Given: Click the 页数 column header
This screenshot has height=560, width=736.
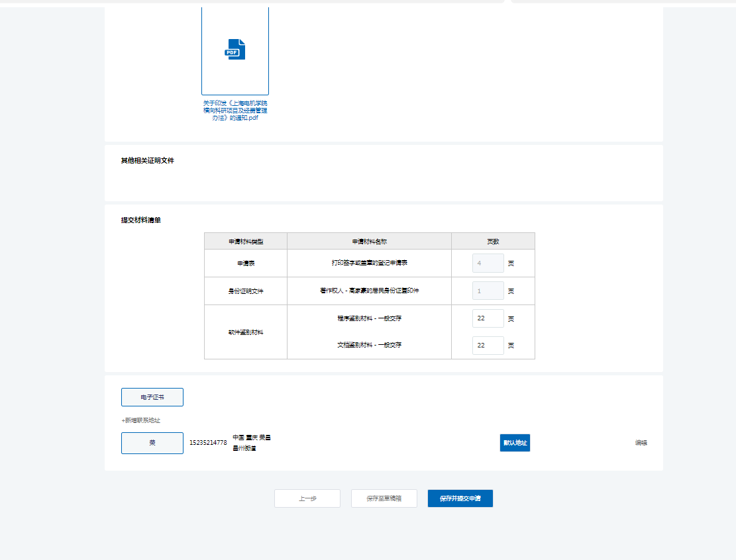Looking at the screenshot, I should click(493, 241).
